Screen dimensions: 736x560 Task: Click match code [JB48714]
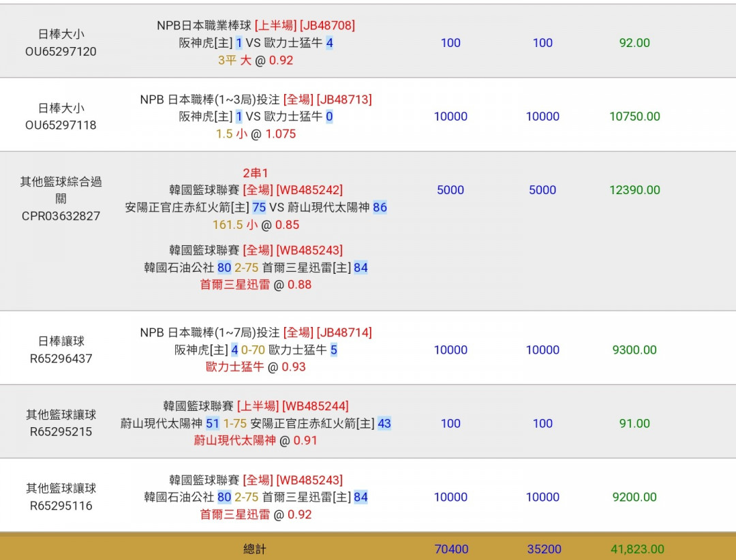tap(344, 333)
